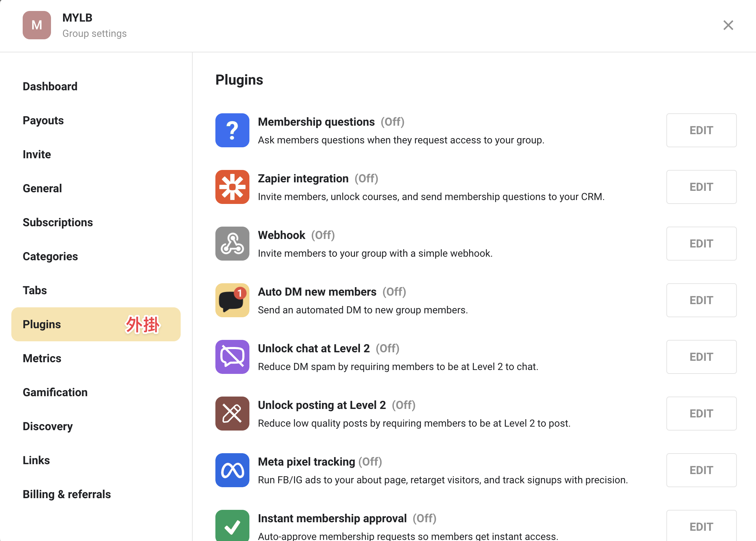Edit the Zapier integration plugin

tap(701, 187)
